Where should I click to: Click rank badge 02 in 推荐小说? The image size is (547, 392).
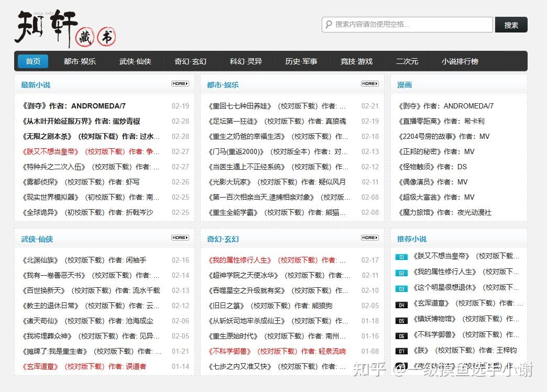pyautogui.click(x=401, y=273)
